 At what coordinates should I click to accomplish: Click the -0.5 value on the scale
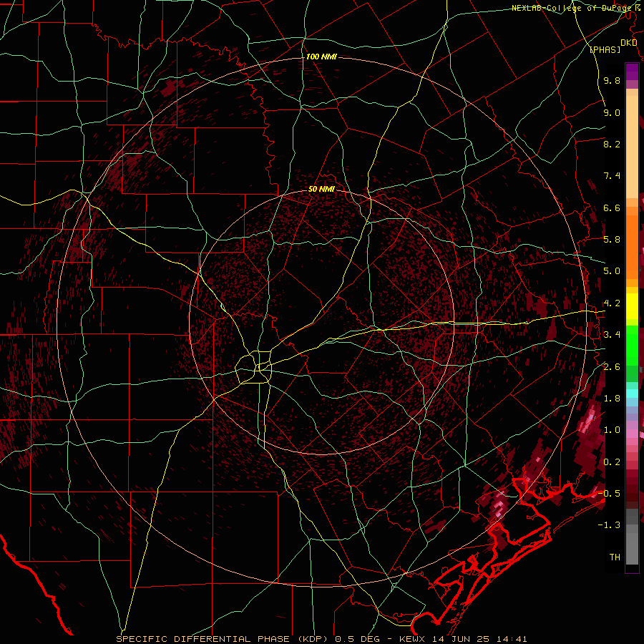pos(609,493)
